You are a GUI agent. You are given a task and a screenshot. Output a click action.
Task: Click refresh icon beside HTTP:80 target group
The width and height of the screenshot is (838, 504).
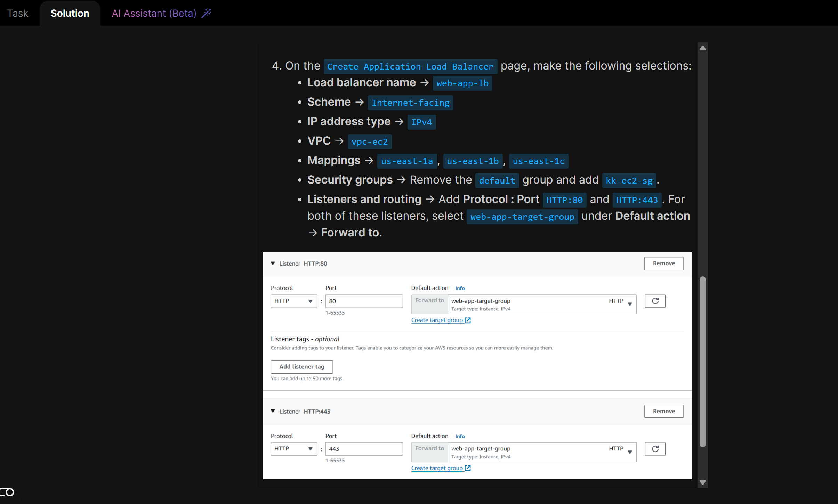655,301
